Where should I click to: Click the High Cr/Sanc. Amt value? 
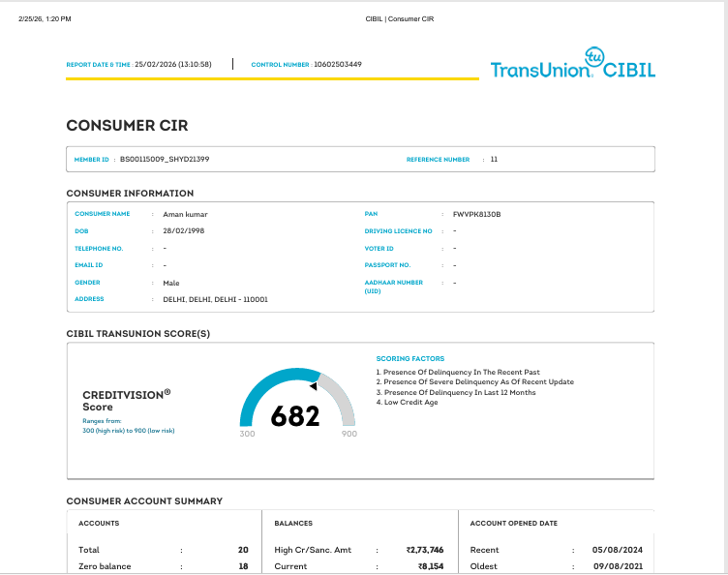pos(425,550)
